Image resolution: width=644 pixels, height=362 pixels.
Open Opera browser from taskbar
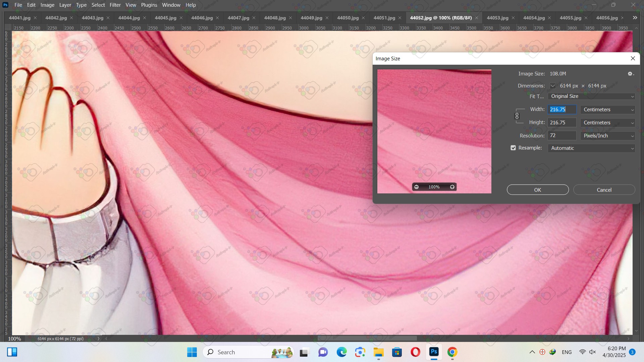coord(415,352)
